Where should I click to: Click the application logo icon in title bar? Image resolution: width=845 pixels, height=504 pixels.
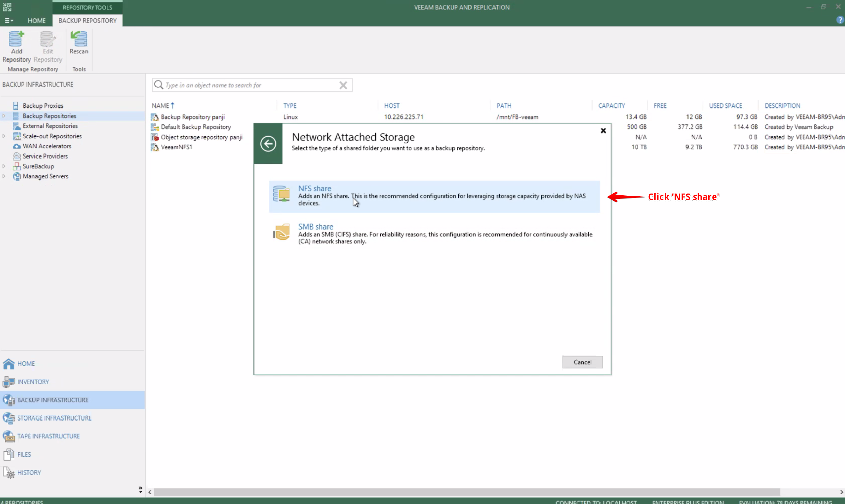[x=7, y=7]
